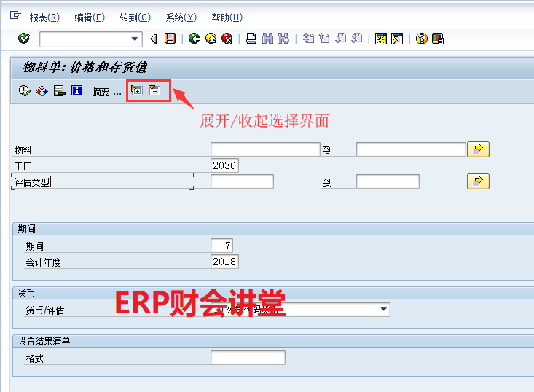Open the 帮助(H) menu
The width and height of the screenshot is (534, 392).
pyautogui.click(x=227, y=17)
